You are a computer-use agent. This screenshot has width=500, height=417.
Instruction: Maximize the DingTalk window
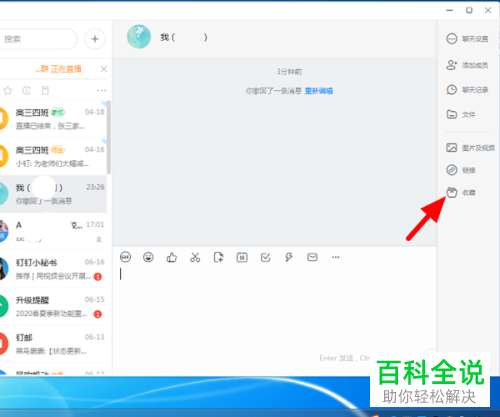[469, 10]
